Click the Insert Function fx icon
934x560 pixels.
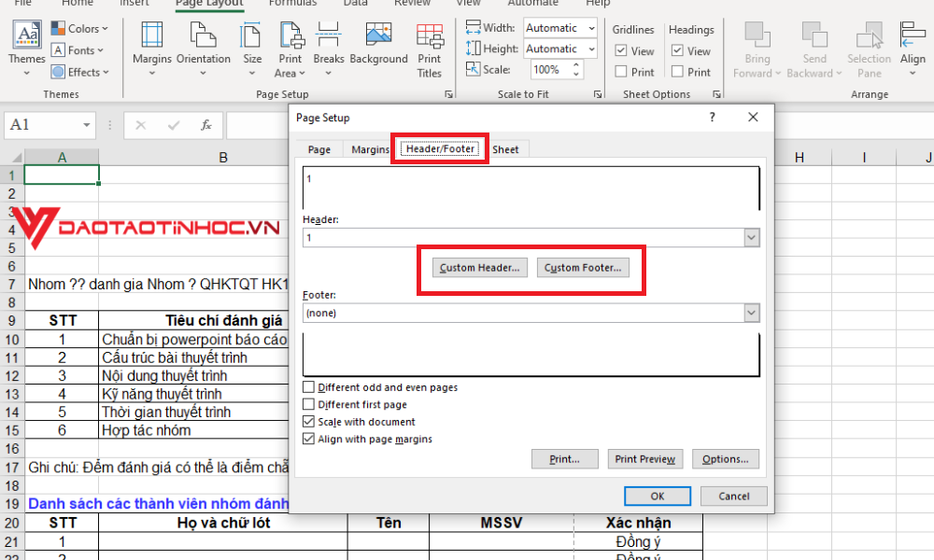(206, 125)
